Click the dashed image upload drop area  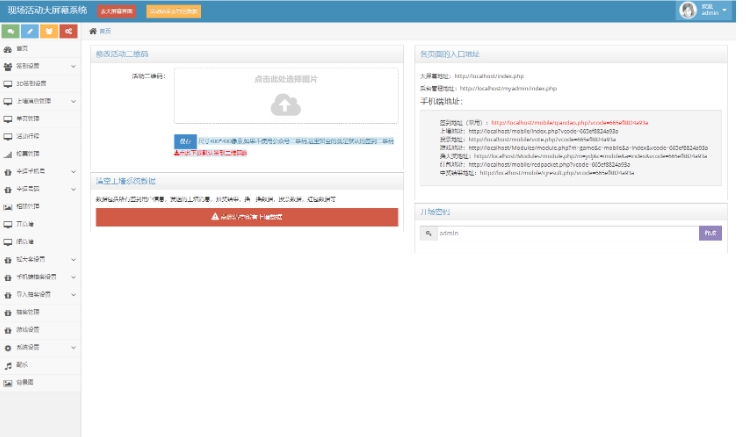(286, 96)
